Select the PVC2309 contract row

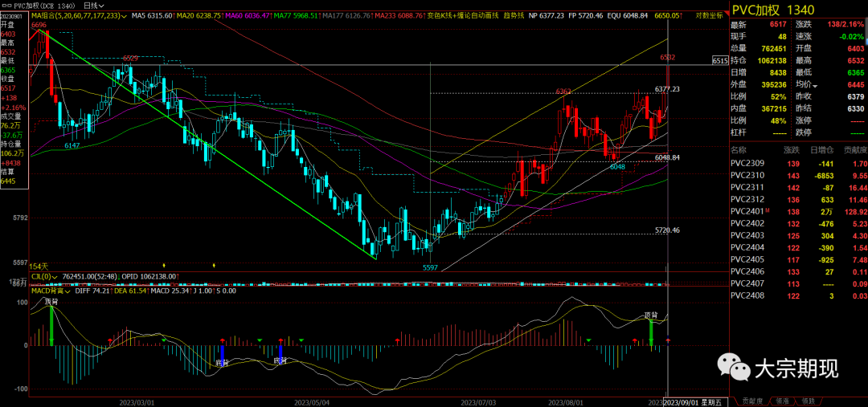(x=798, y=165)
